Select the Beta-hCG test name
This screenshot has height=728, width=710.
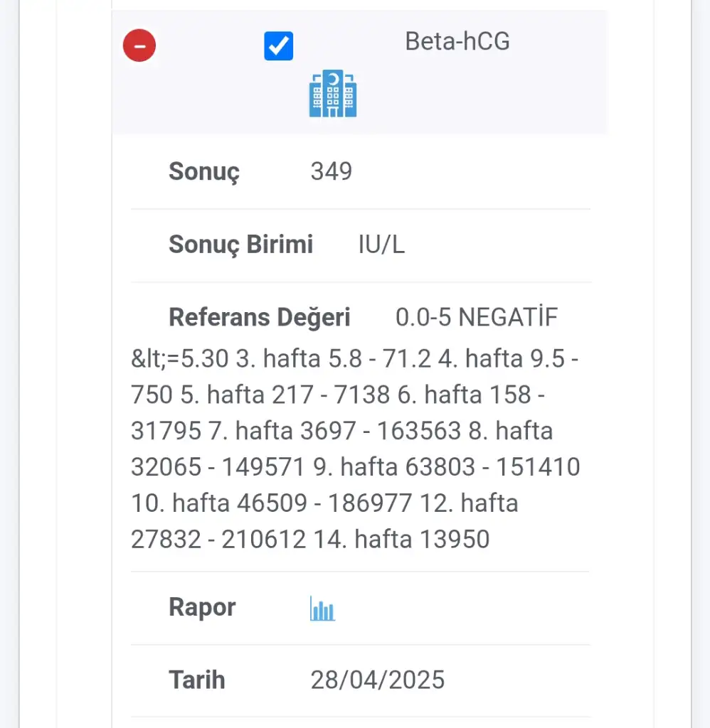point(457,42)
